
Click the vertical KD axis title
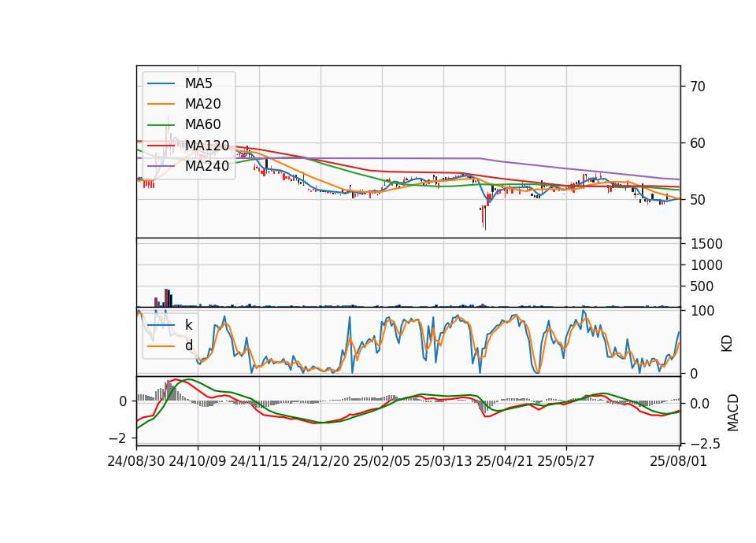coord(727,344)
